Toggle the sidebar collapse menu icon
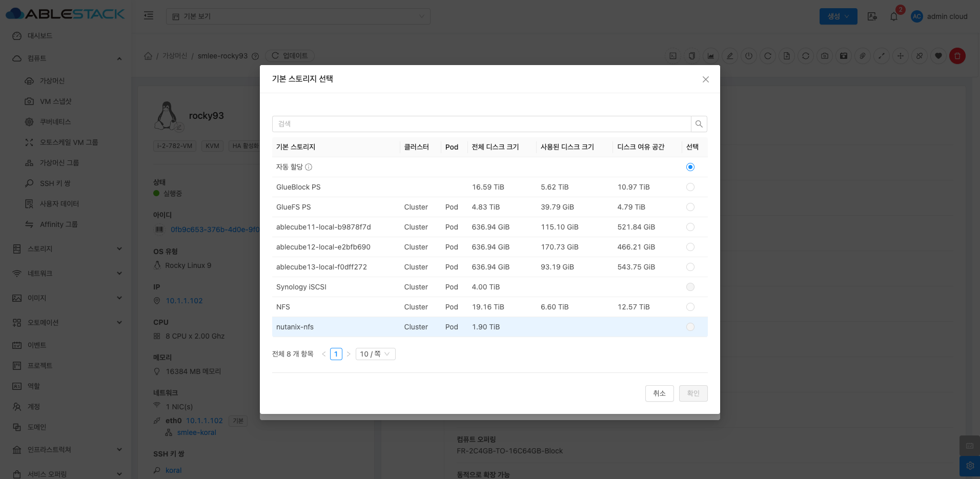 tap(149, 16)
